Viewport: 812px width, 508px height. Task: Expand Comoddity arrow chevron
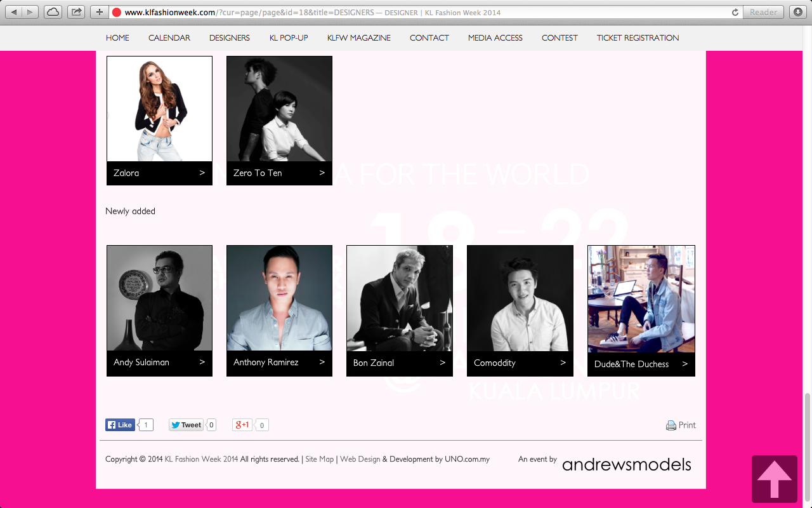tap(563, 363)
